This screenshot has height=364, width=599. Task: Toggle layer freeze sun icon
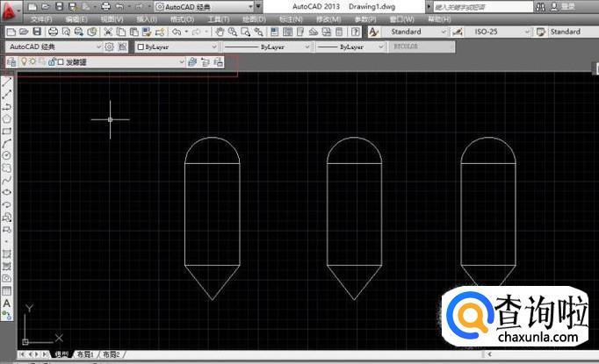[x=32, y=62]
